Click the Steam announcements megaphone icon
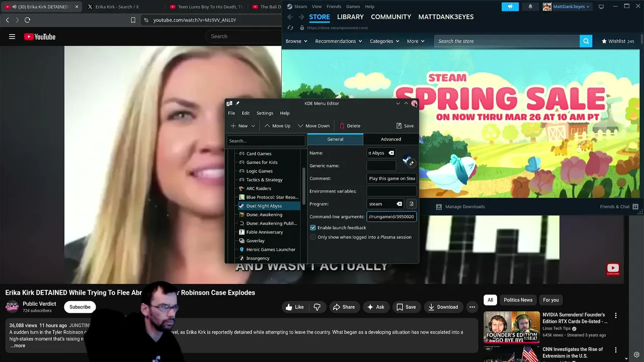This screenshot has width=644, height=362. (x=510, y=7)
